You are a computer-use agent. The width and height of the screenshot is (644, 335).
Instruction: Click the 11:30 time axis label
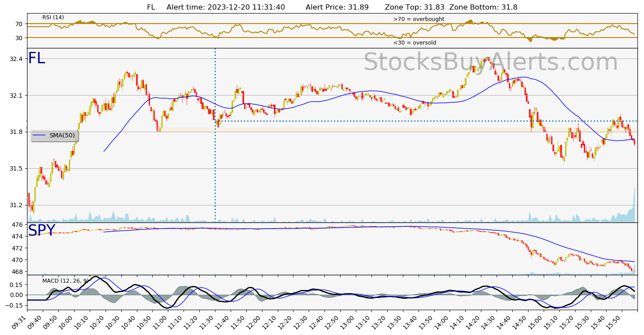click(208, 322)
